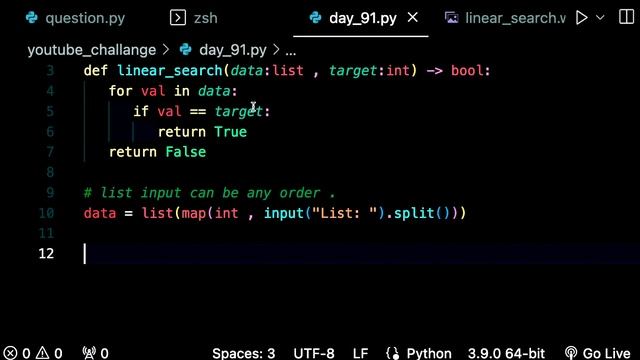Run the Python file with play button

[x=581, y=18]
